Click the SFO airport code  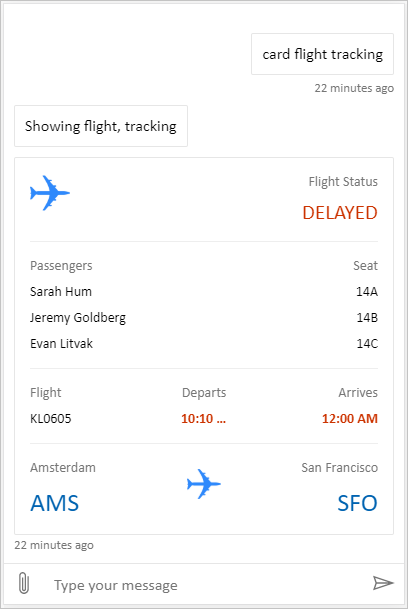tap(357, 503)
